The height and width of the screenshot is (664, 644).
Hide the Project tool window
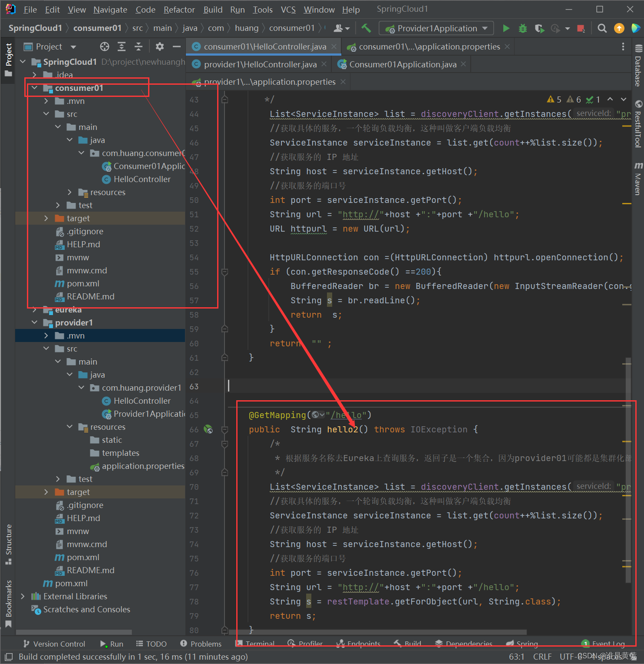tap(176, 46)
